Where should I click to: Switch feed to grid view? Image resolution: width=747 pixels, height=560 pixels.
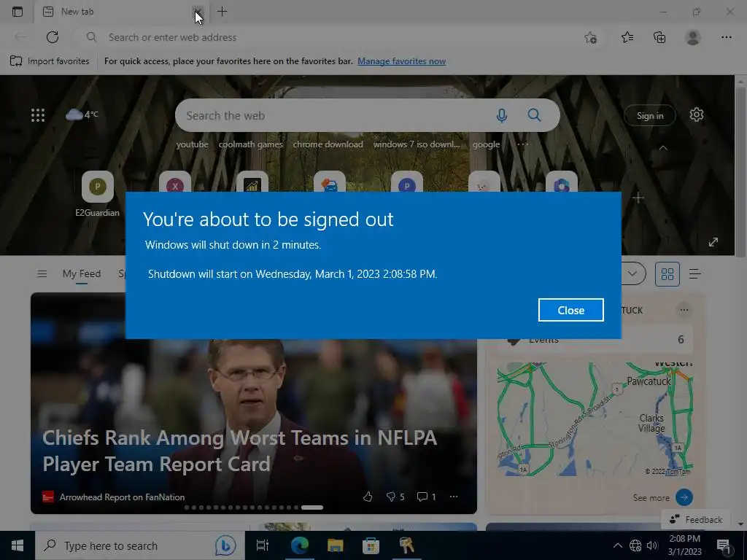tap(667, 274)
